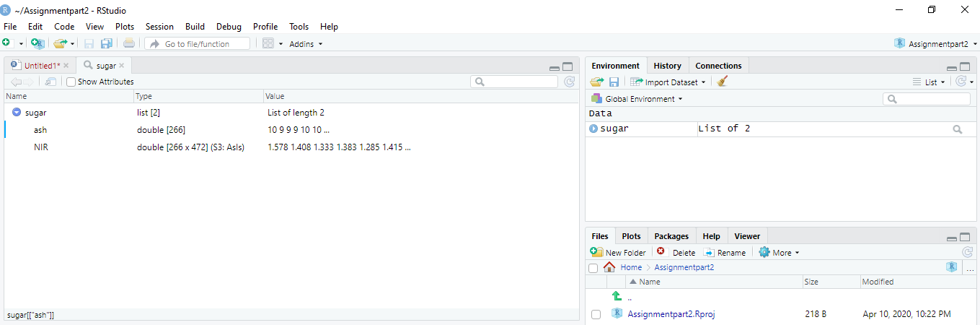This screenshot has height=325, width=980.
Task: Click the workspace panes grid icon
Action: point(268,43)
